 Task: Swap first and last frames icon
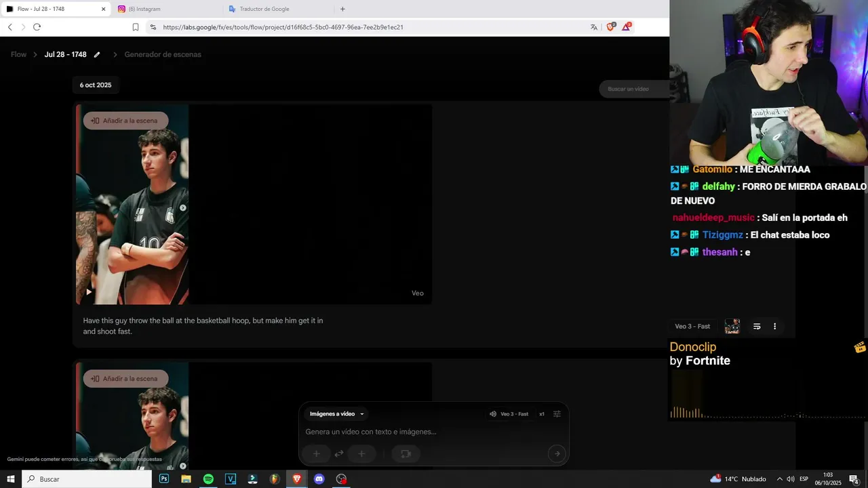tap(338, 454)
